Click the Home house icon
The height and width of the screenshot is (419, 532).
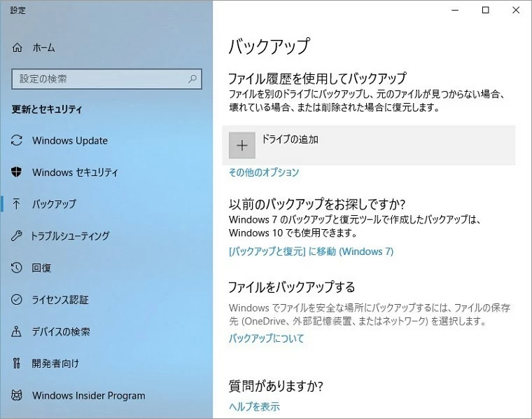pyautogui.click(x=17, y=48)
